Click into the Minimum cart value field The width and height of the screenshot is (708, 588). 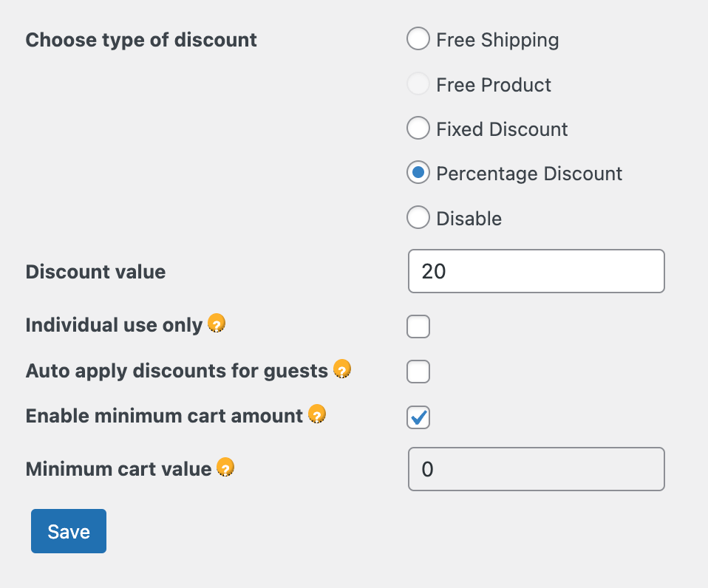coord(537,469)
